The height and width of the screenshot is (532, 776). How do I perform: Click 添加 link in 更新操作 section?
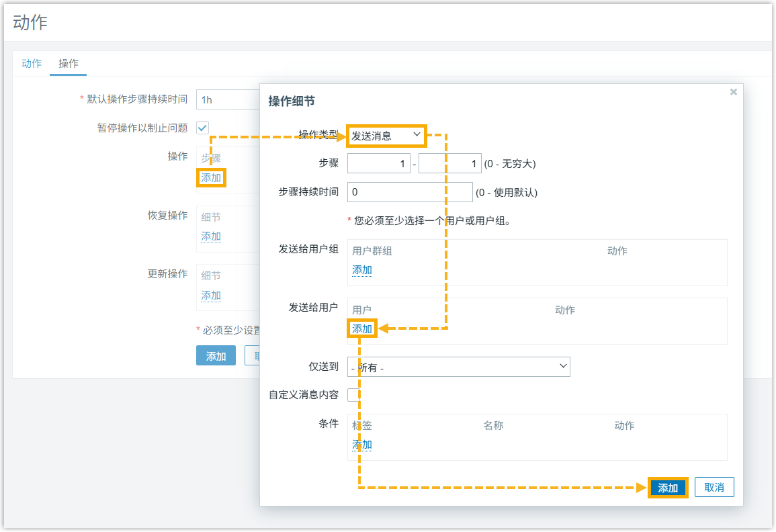point(211,296)
